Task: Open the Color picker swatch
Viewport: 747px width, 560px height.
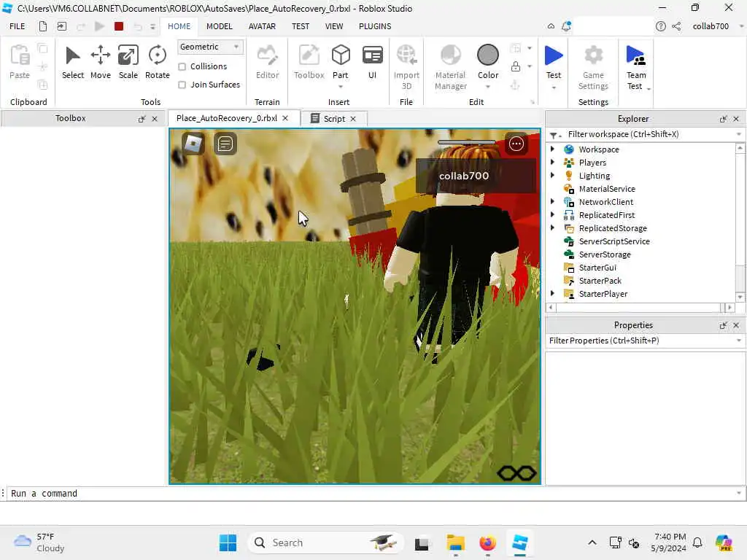Action: pos(488,55)
